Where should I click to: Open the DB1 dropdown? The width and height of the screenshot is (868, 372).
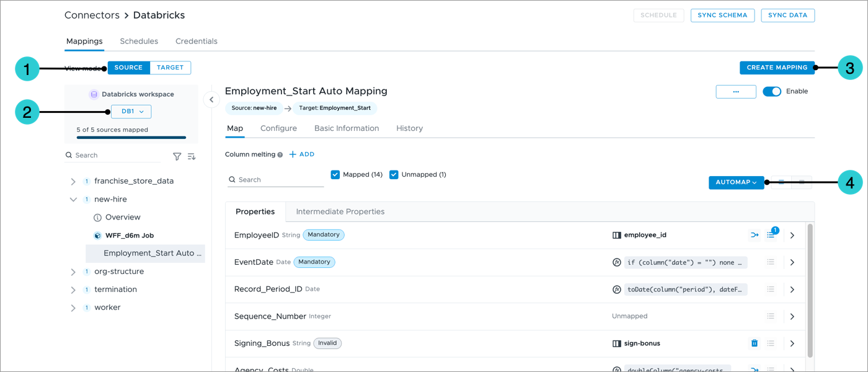(x=131, y=112)
